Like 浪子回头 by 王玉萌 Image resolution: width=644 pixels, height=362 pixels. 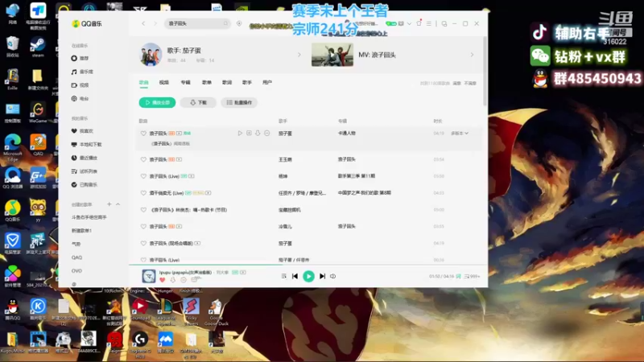143,159
